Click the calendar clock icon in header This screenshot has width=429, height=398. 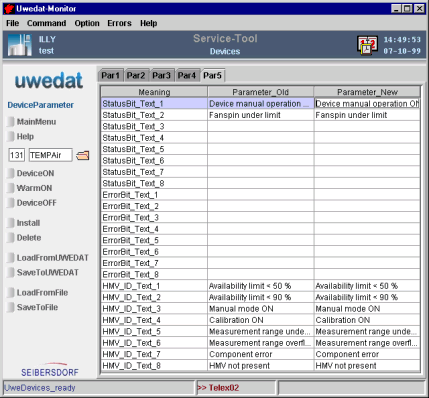click(x=367, y=45)
